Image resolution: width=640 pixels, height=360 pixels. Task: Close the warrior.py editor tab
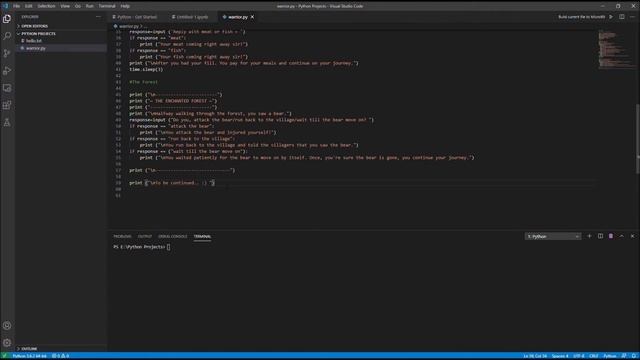252,17
